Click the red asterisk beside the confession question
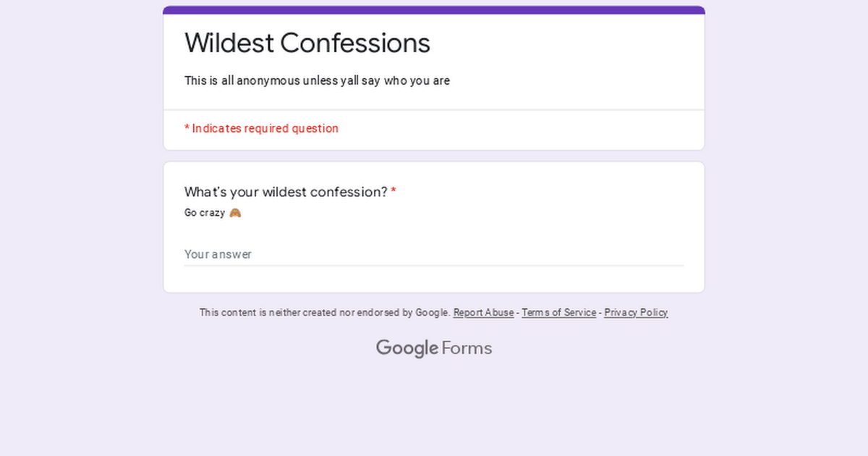868x456 pixels. [393, 193]
